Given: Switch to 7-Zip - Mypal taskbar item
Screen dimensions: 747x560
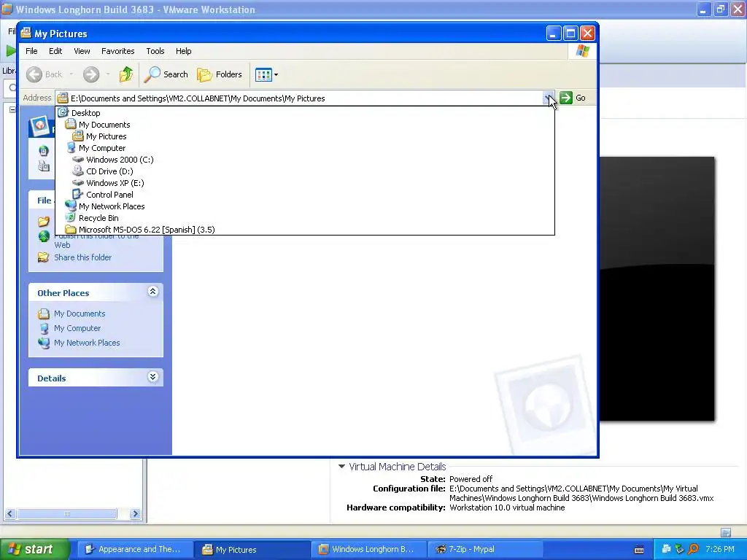Looking at the screenshot, I should point(485,549).
